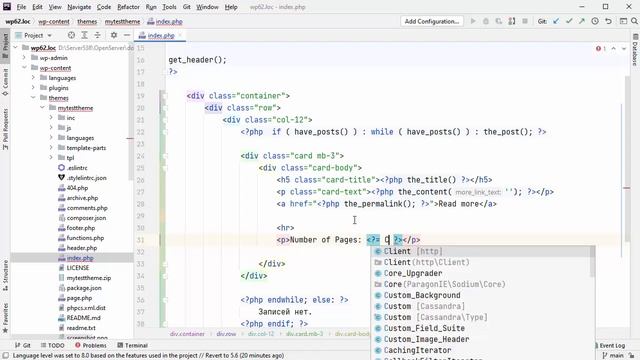Click the main branch indicator in status bar
This screenshot has height=360, width=640.
(x=613, y=356)
